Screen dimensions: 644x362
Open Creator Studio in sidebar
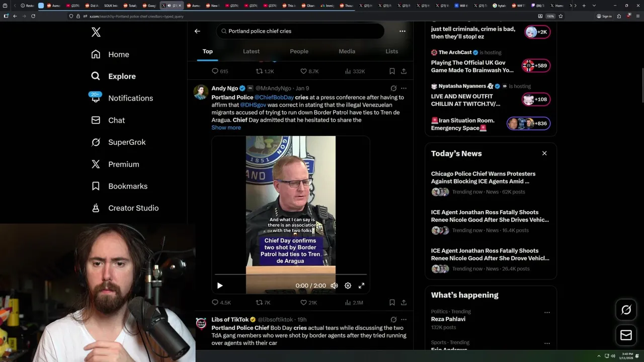tap(125, 208)
